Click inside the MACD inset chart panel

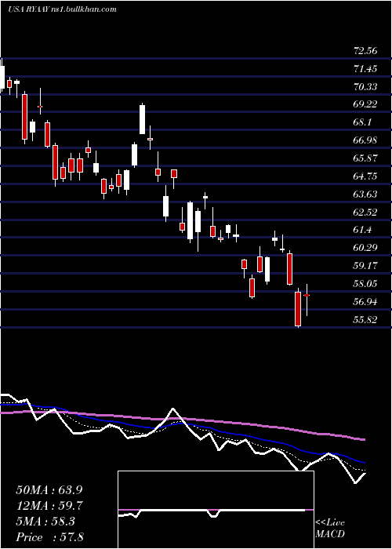coord(216,510)
